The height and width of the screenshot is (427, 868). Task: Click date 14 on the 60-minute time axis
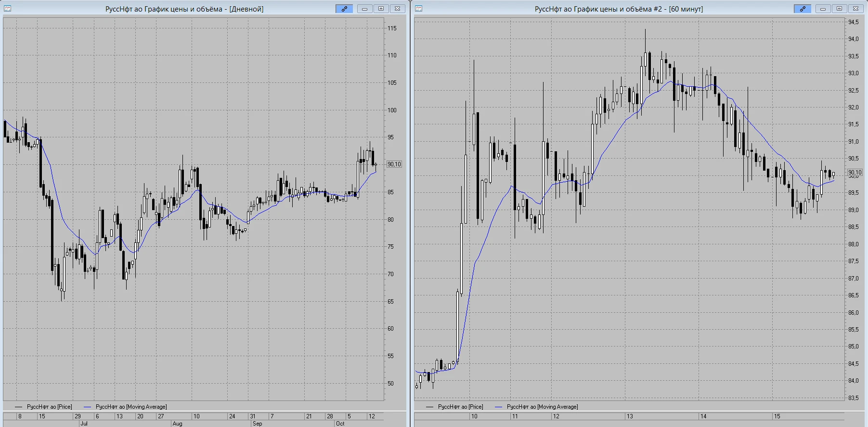click(703, 416)
